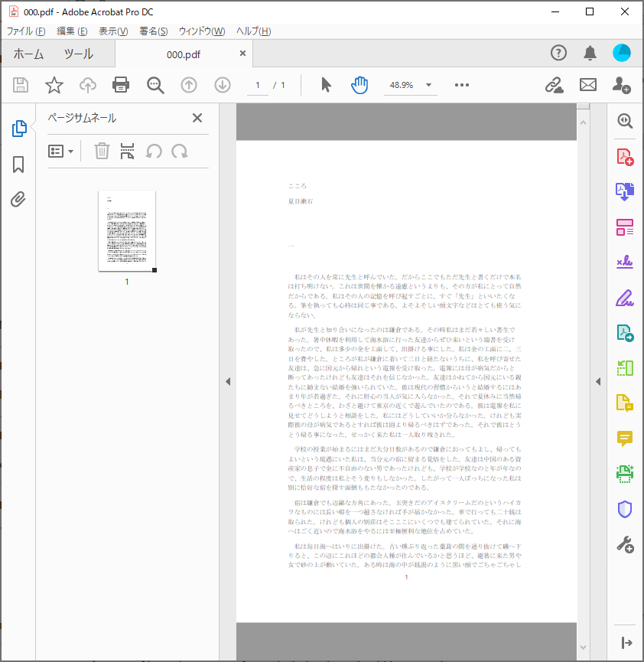Collapse left navigation pane arrow
Viewport: 644px width, 662px height.
228,382
